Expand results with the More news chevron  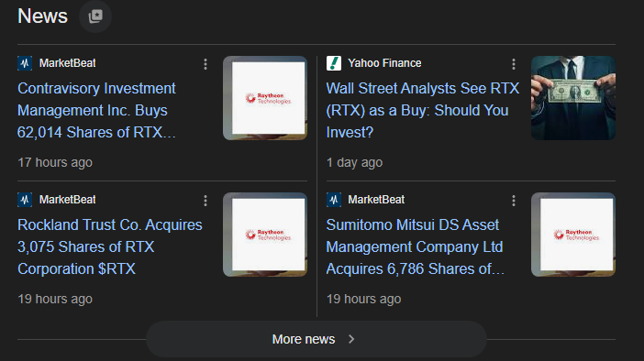click(x=351, y=339)
